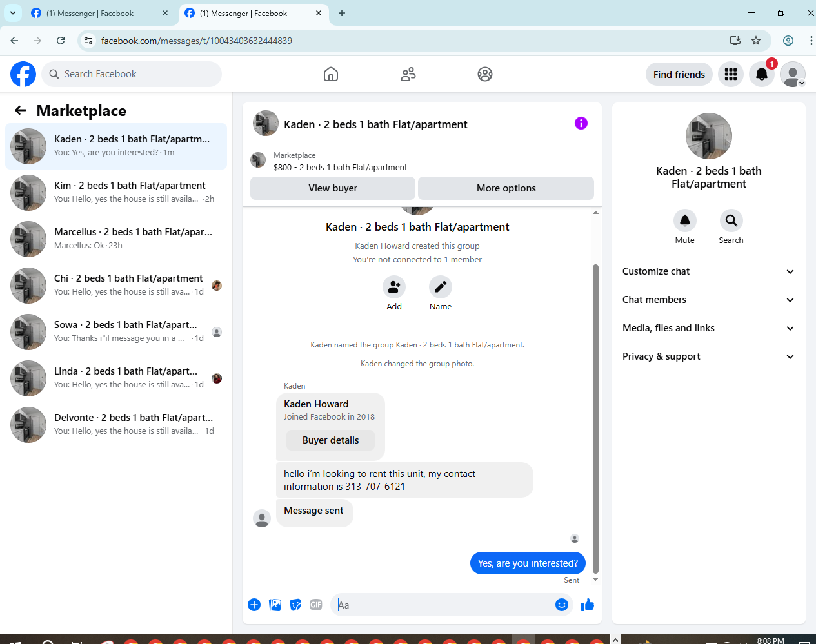
Task: Navigate back in browser
Action: pos(14,41)
